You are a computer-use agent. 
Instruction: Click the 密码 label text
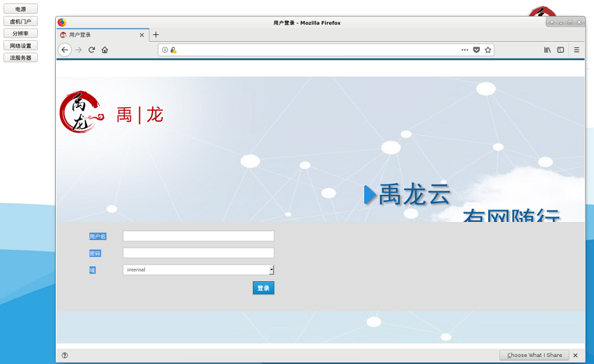95,253
